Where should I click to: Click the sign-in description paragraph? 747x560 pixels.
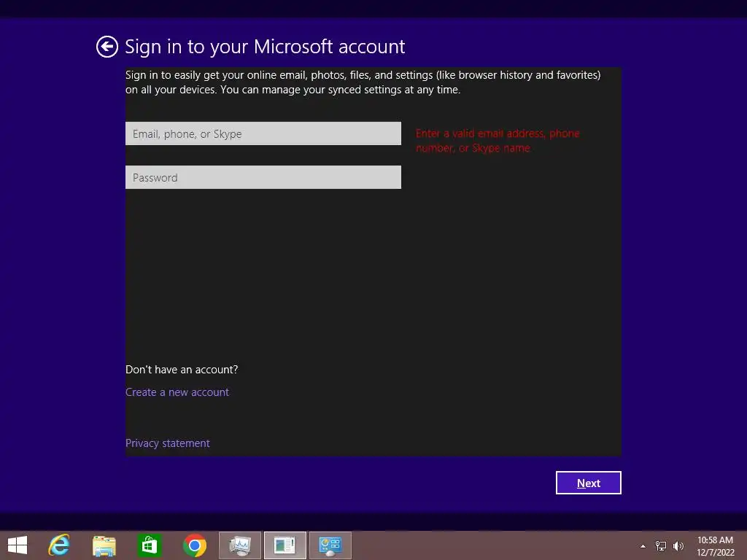tap(363, 82)
